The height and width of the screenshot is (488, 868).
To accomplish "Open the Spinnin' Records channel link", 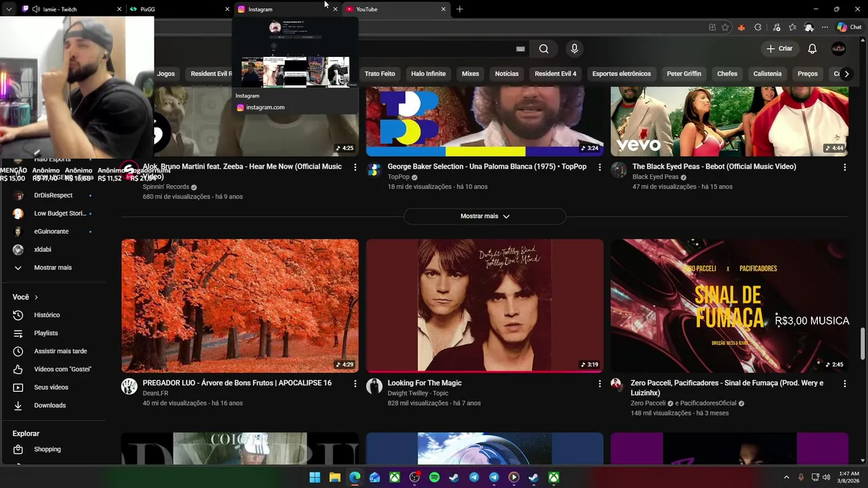I will (166, 187).
